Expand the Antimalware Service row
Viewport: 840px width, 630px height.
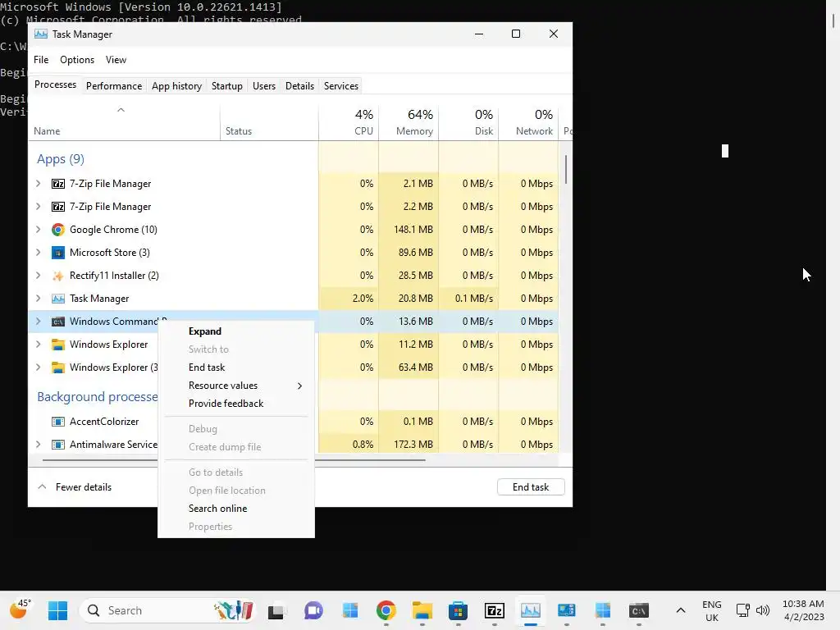[38, 445]
